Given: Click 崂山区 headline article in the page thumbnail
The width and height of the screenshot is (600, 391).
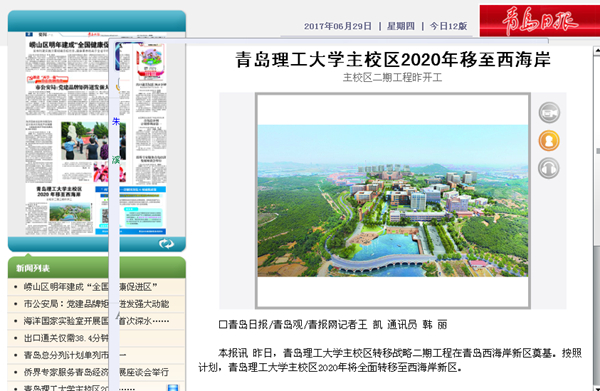Looking at the screenshot, I should point(67,57).
